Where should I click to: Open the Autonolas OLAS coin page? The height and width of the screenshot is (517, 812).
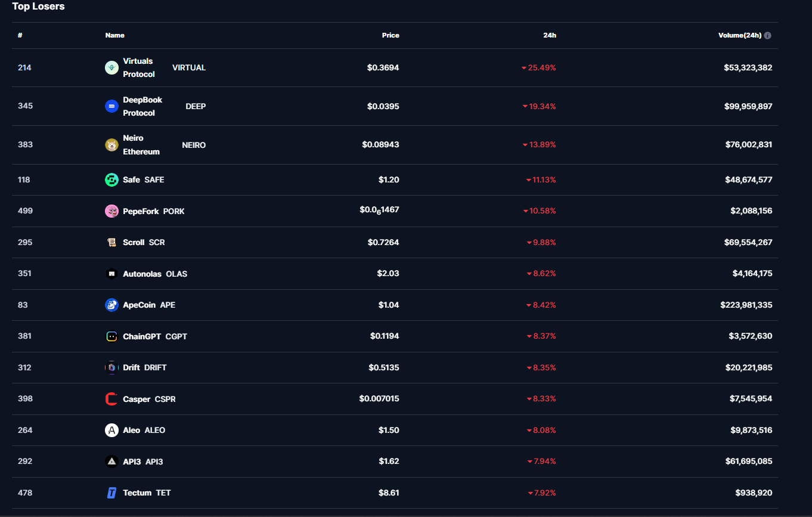tap(154, 274)
